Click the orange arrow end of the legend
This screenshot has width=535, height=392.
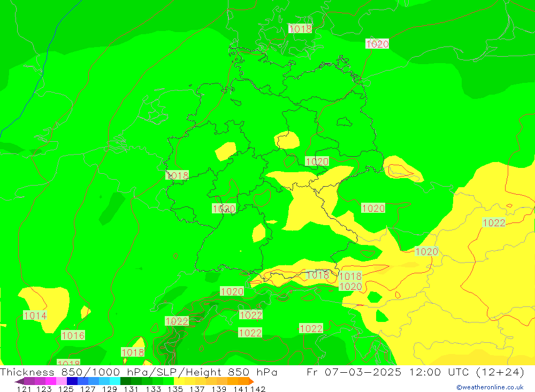click(251, 381)
